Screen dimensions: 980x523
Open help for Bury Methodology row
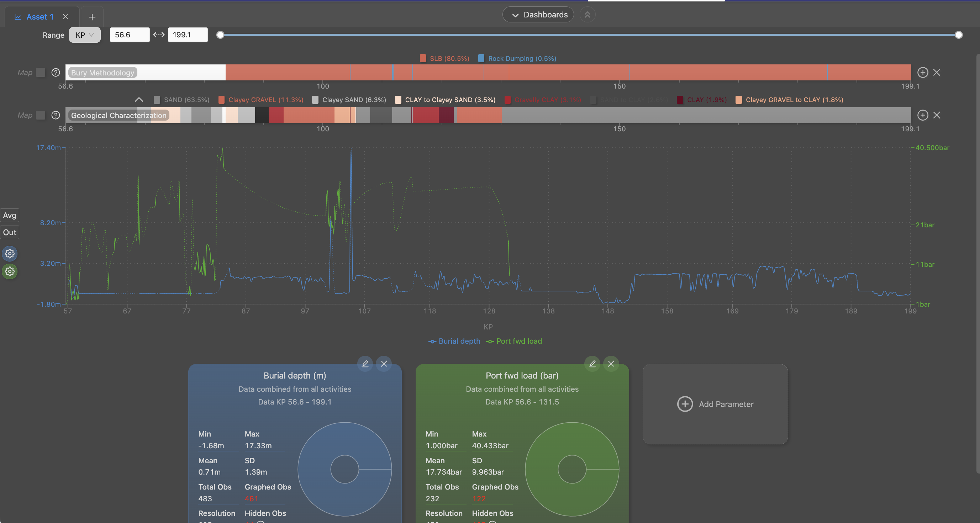coord(56,72)
